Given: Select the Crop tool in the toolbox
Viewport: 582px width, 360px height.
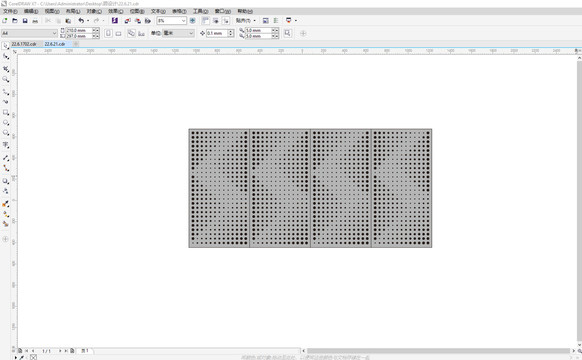Looking at the screenshot, I should (x=6, y=69).
